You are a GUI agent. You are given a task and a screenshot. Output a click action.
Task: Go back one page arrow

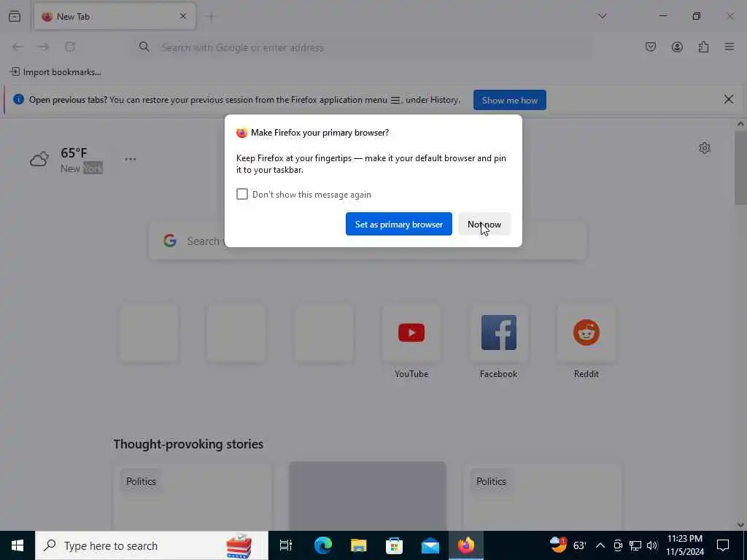tap(18, 47)
